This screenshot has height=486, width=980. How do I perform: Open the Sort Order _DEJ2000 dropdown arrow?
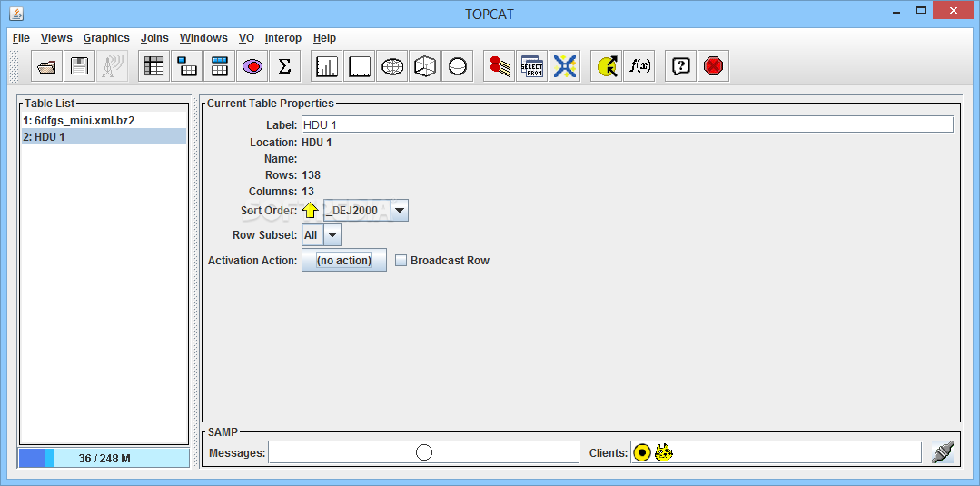click(400, 211)
